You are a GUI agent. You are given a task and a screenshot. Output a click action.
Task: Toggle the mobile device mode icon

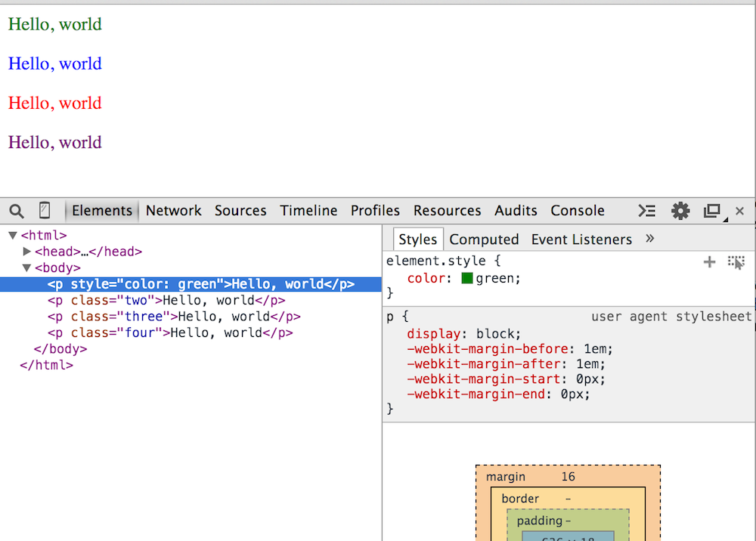tap(45, 211)
